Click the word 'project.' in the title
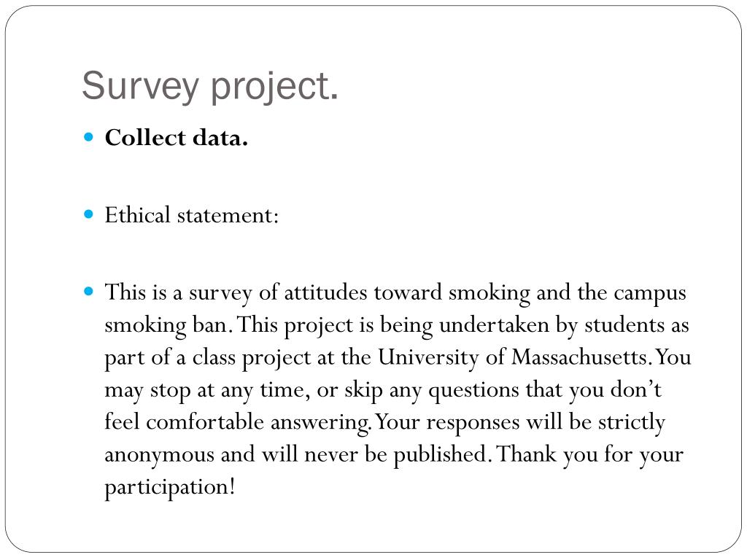The image size is (747, 560). tap(274, 86)
